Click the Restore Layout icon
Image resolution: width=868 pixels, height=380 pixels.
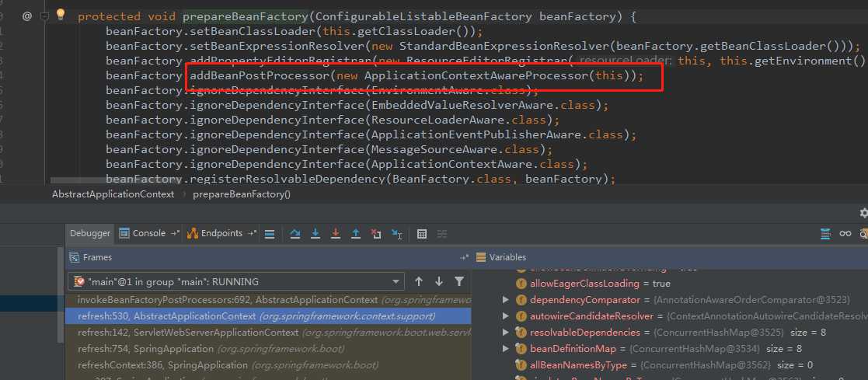825,234
